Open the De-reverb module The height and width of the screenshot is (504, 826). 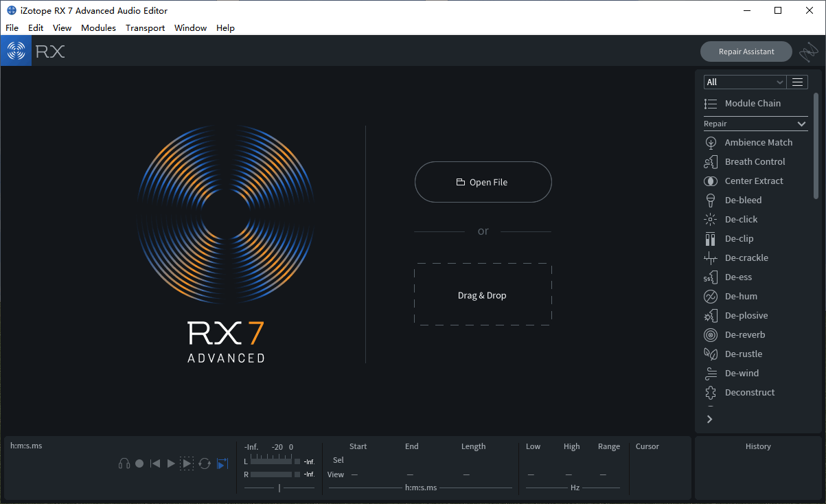click(745, 335)
